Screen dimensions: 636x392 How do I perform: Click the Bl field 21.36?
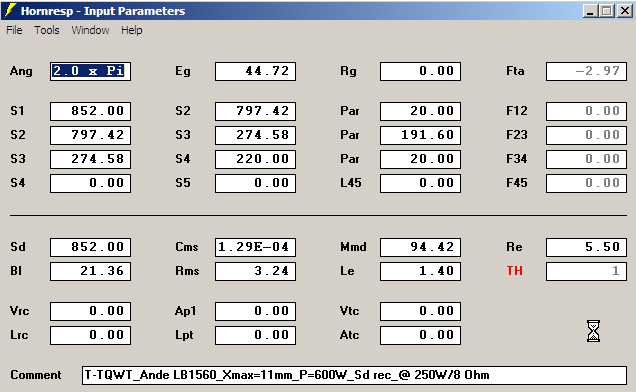90,271
